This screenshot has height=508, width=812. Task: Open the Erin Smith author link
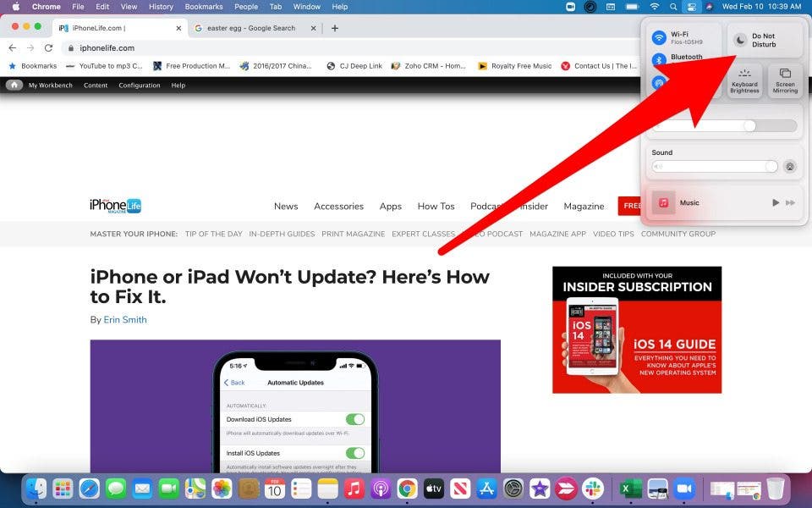click(x=125, y=320)
